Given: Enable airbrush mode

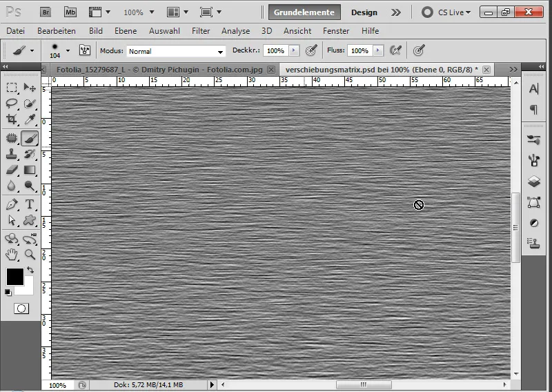Looking at the screenshot, I should pos(395,50).
